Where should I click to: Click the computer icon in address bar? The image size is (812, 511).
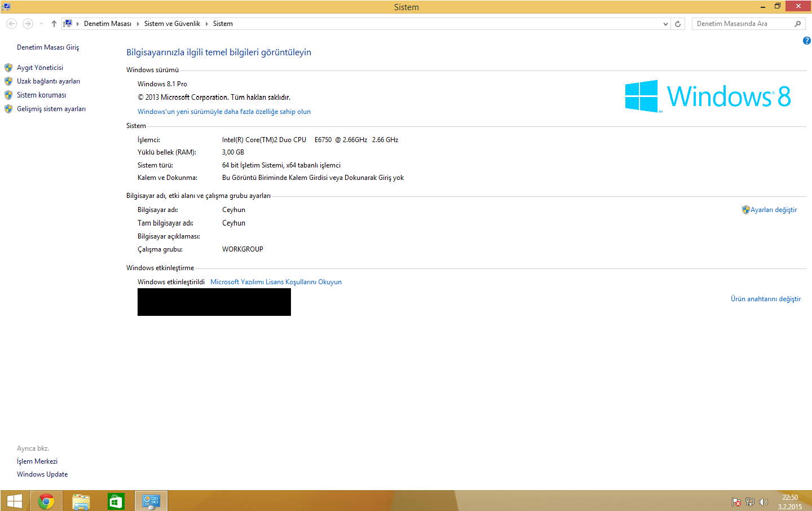[x=68, y=23]
